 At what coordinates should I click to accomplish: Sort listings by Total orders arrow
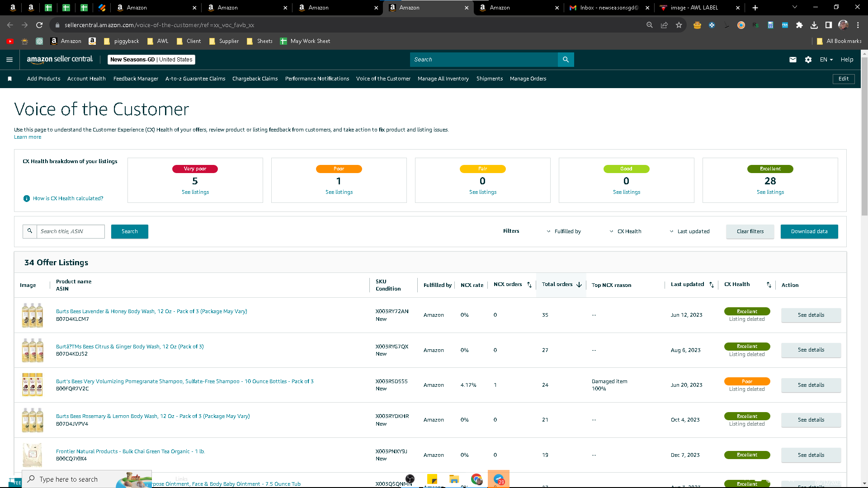click(579, 285)
